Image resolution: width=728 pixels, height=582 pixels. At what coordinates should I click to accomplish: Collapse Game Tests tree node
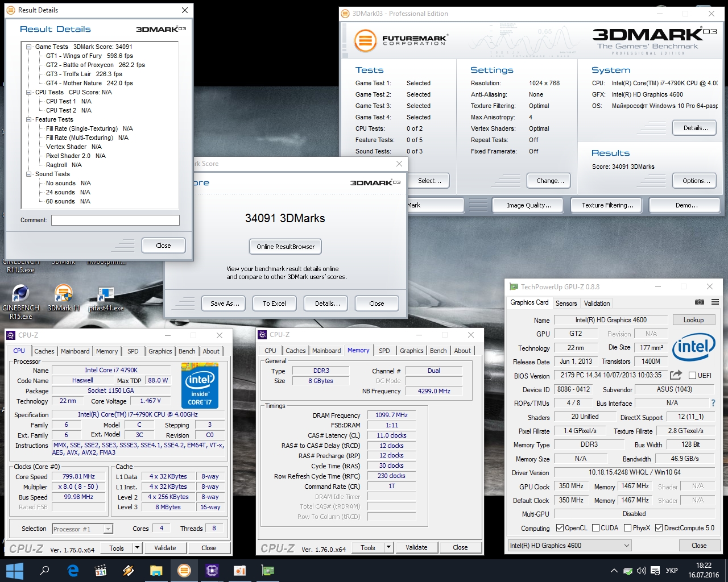coord(28,47)
